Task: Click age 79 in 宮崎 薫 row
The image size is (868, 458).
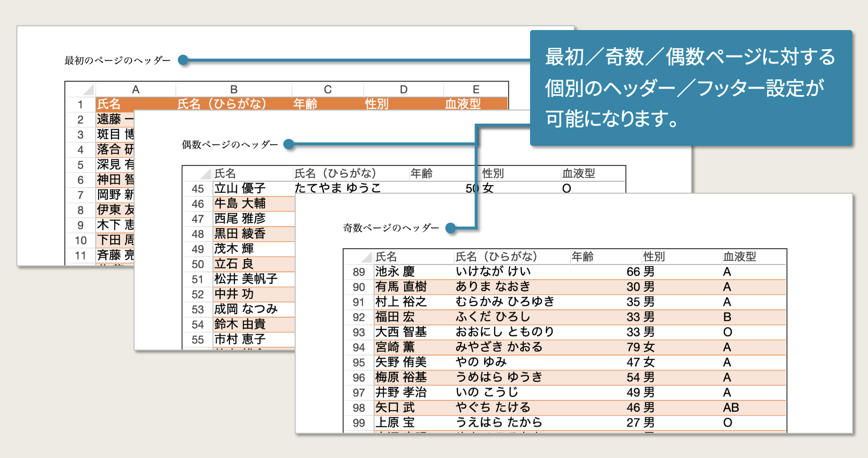Action: (x=633, y=347)
